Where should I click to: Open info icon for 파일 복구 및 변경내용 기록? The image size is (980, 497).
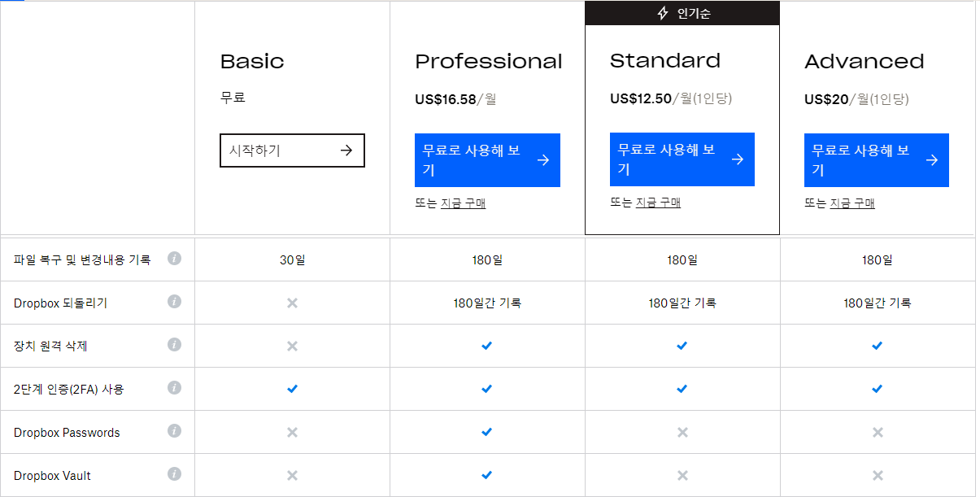(174, 259)
